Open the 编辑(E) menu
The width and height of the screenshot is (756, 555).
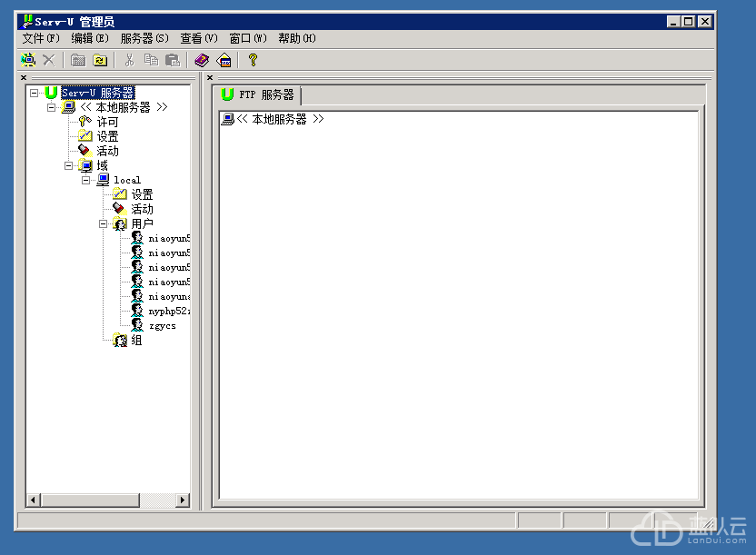pos(90,38)
